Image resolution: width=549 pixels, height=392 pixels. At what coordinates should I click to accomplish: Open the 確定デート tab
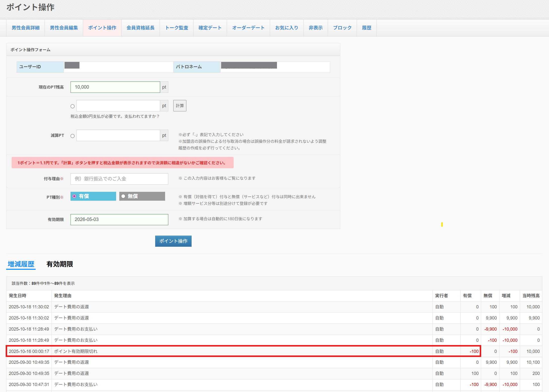(x=210, y=28)
